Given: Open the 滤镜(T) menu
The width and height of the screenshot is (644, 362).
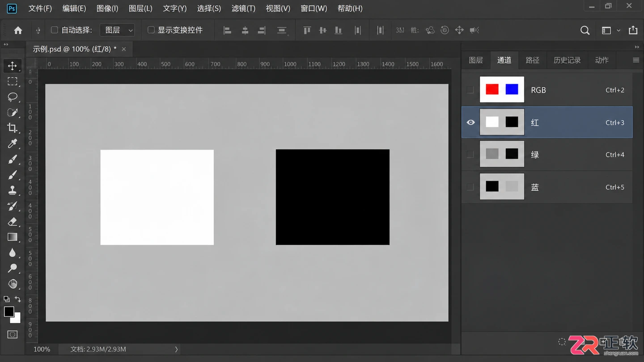Looking at the screenshot, I should 243,8.
